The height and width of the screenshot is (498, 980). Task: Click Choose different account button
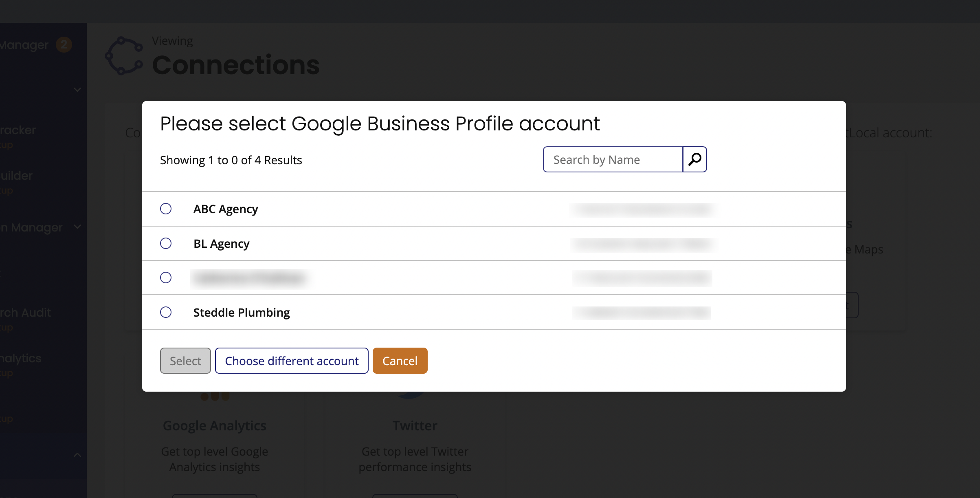(292, 361)
